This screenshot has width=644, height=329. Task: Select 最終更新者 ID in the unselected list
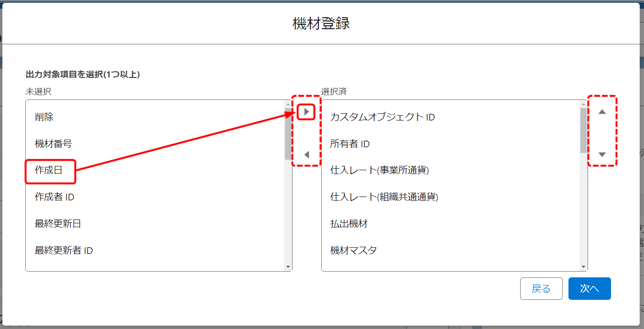tap(64, 250)
